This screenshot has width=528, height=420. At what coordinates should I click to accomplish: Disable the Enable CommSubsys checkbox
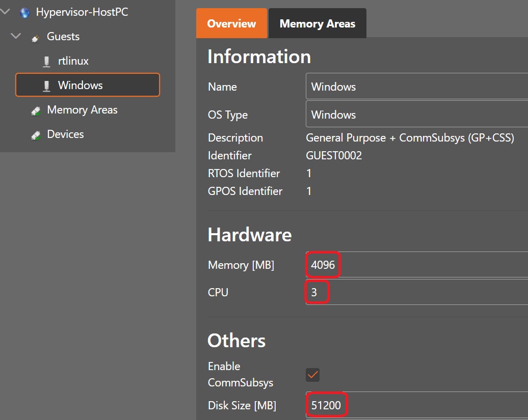312,375
